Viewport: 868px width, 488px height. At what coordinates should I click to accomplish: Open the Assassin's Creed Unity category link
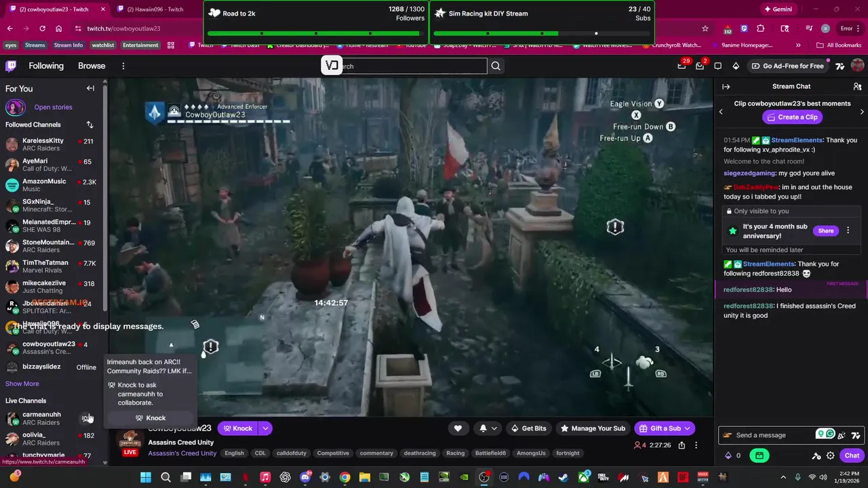tap(182, 453)
